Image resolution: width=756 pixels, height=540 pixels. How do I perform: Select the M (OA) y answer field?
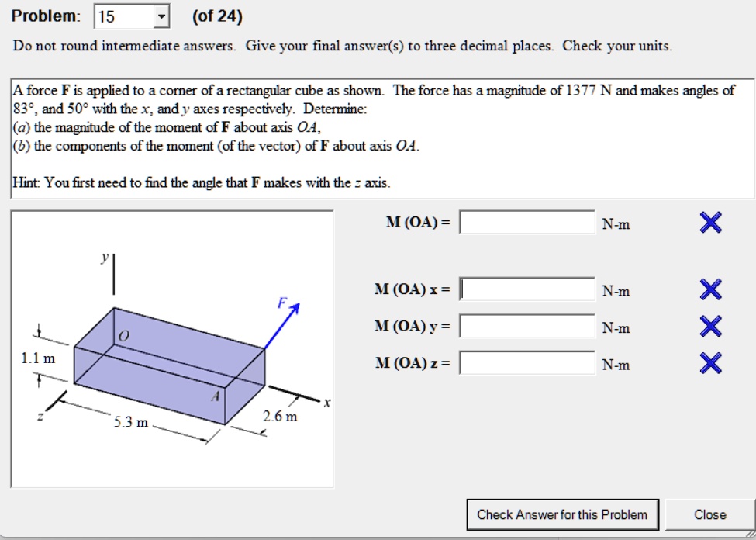click(x=527, y=326)
